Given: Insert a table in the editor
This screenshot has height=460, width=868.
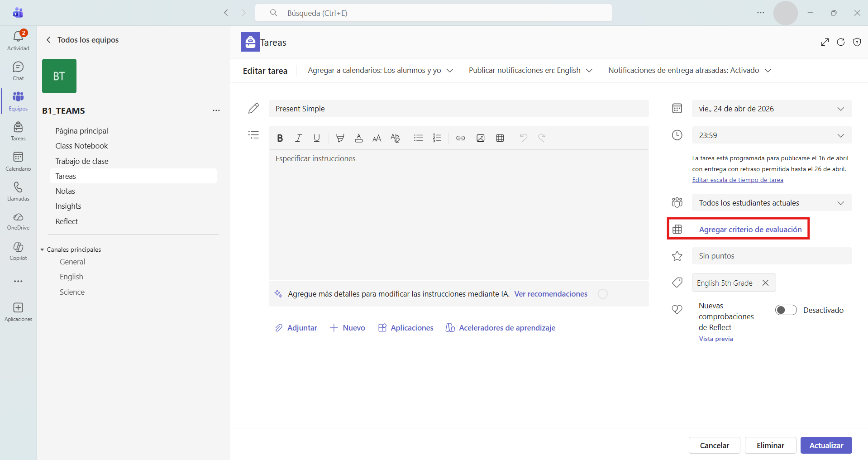Looking at the screenshot, I should coord(500,138).
